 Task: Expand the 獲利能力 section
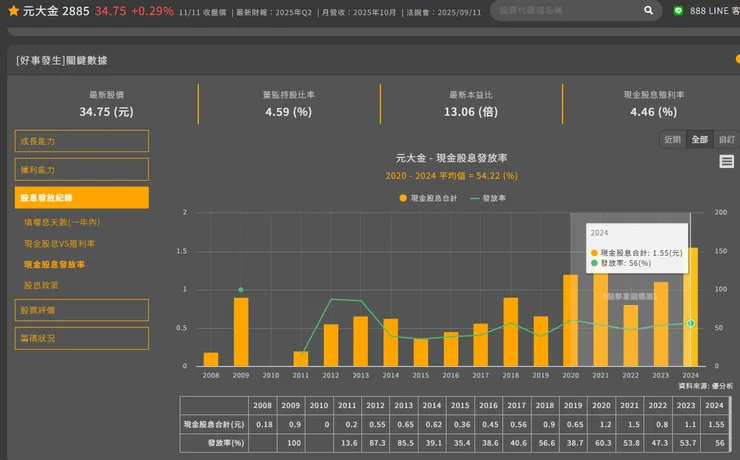coord(82,169)
